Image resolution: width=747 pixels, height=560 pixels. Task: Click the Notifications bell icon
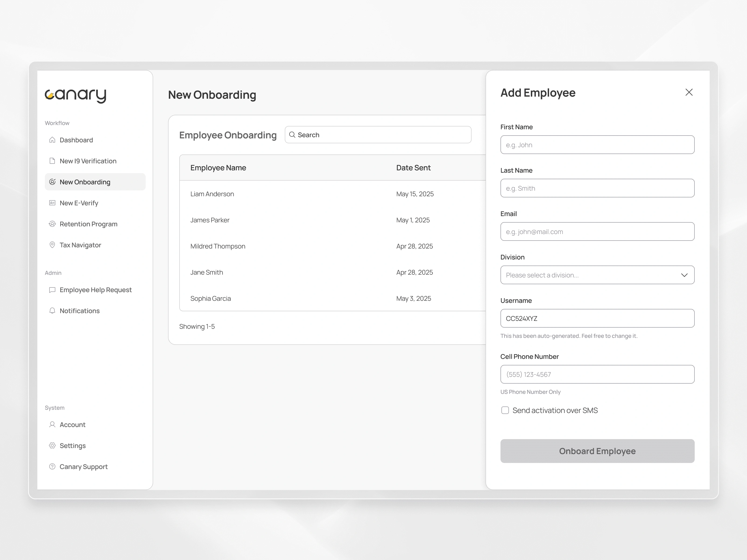click(52, 311)
